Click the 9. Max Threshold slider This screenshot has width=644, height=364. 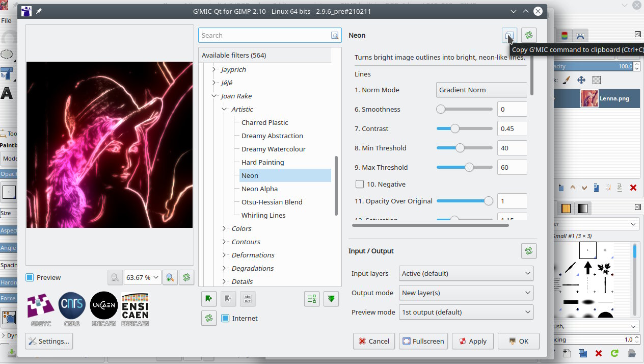[465, 167]
